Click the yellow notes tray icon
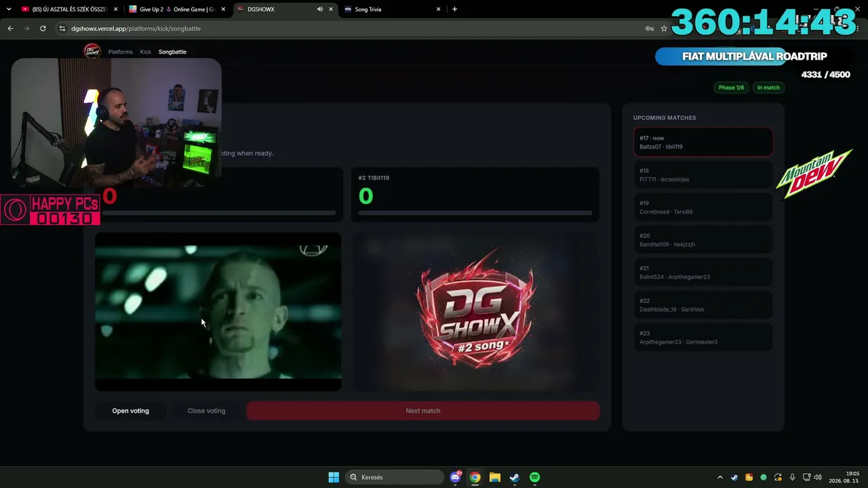Viewport: 868px width, 488px height. tap(749, 477)
